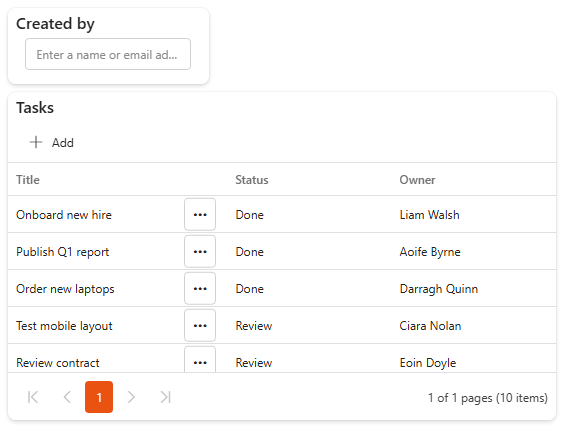Open more options for Order new laptops
The image size is (564, 428).
tap(200, 288)
